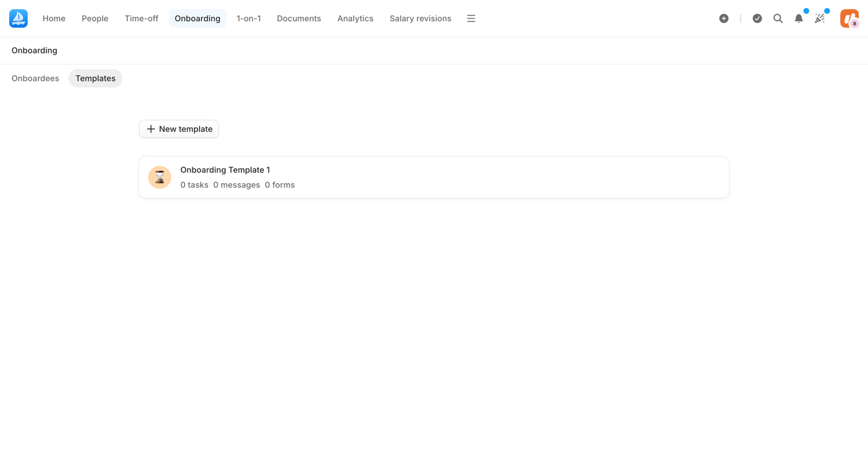Open the party popper what's new icon
This screenshot has height=467, width=868.
(x=820, y=18)
